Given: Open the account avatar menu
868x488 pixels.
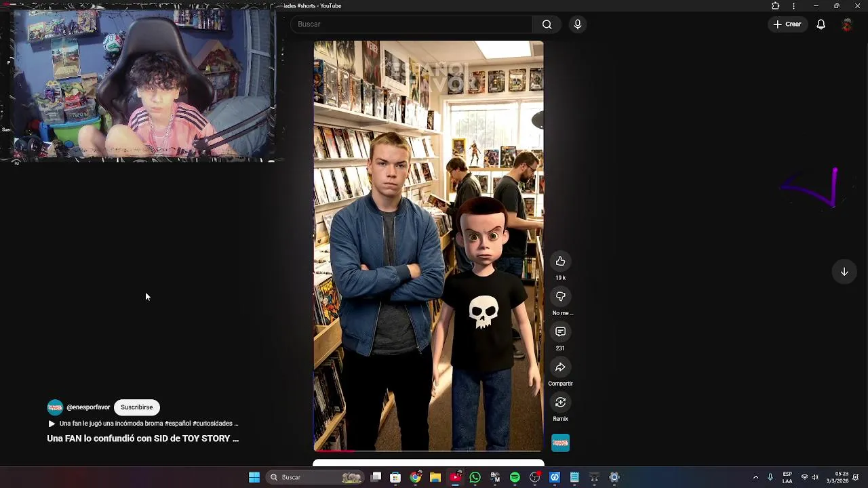Looking at the screenshot, I should 847,24.
